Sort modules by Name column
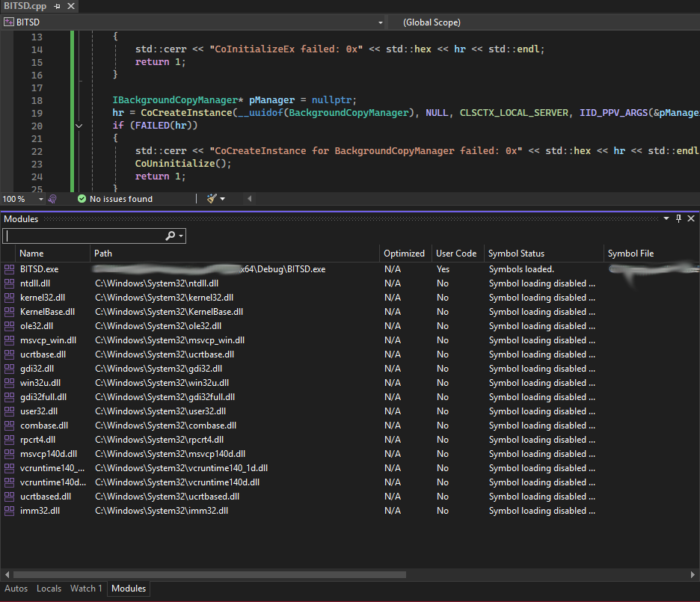The height and width of the screenshot is (602, 700). 52,254
